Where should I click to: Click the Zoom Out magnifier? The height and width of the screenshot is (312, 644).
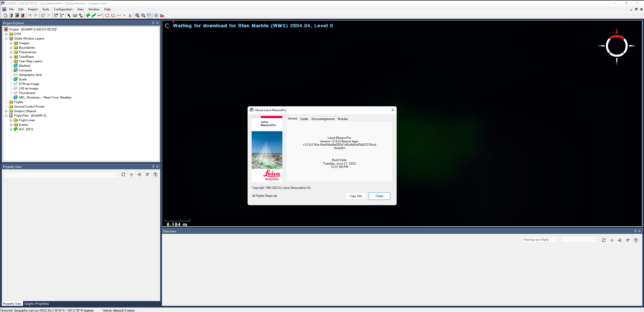tap(143, 16)
